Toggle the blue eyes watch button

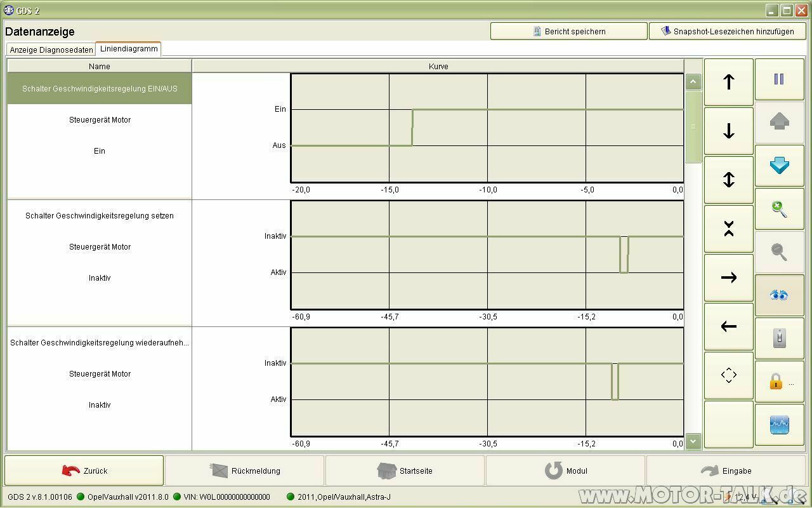pyautogui.click(x=779, y=295)
